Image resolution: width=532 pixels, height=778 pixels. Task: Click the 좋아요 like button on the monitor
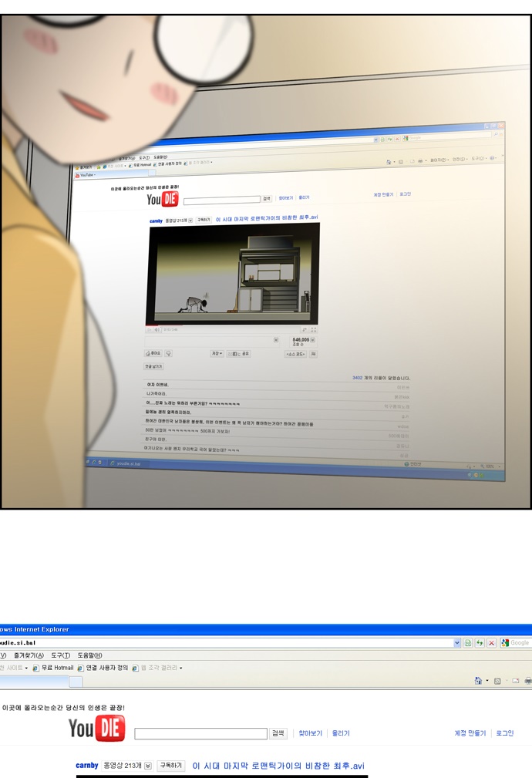click(153, 353)
